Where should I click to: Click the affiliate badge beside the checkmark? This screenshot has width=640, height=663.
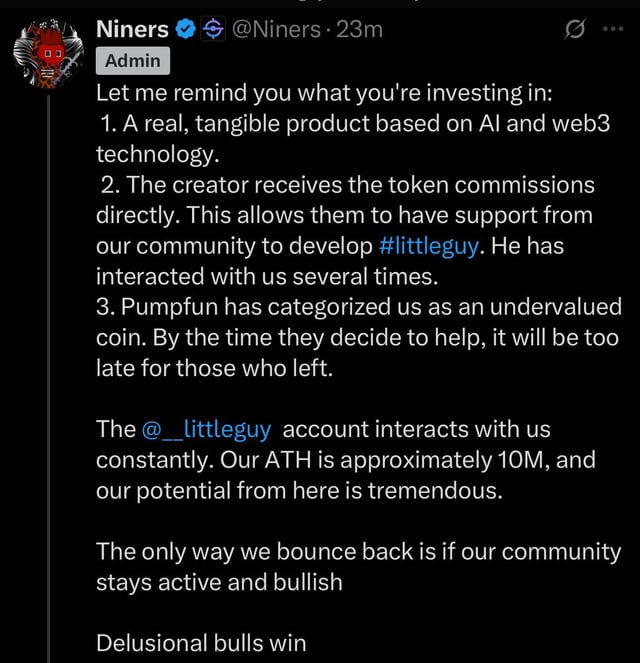point(211,31)
